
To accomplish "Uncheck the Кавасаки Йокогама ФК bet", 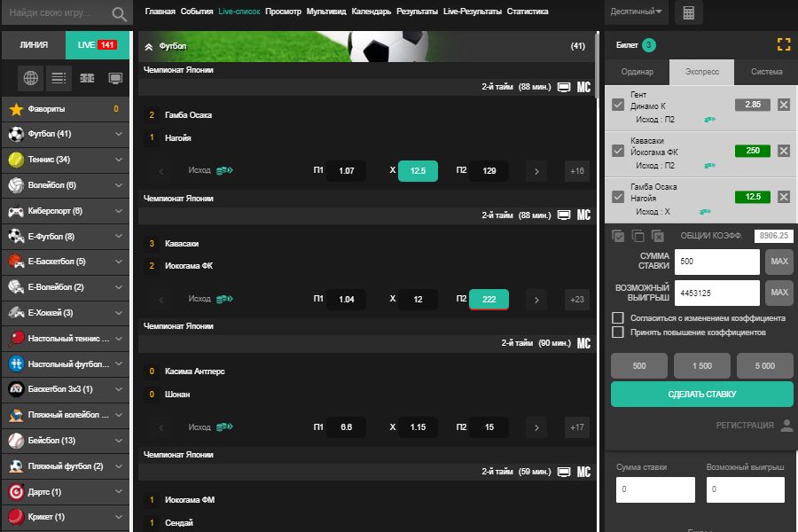I will pyautogui.click(x=618, y=151).
